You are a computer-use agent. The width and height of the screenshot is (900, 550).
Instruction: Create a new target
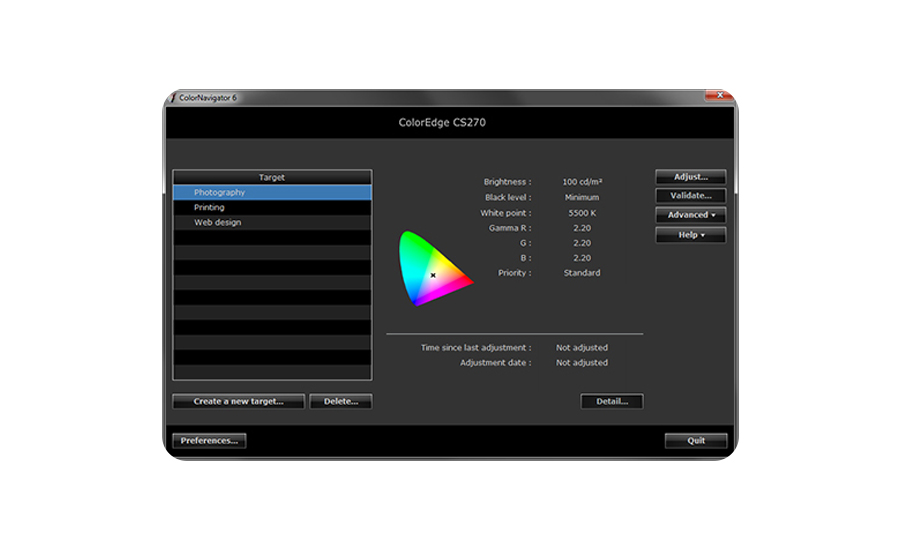(x=238, y=401)
